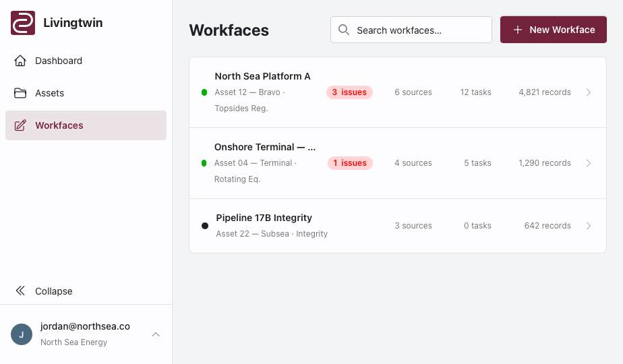Click 3 sources text

coord(413,226)
